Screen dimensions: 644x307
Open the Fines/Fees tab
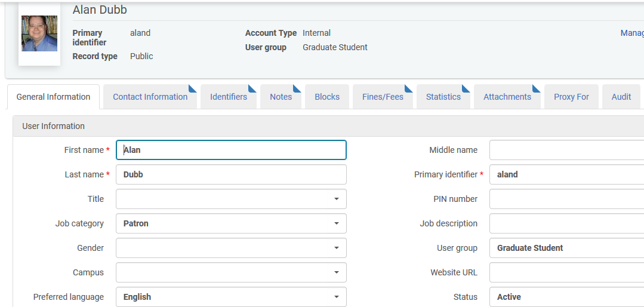[x=383, y=97]
